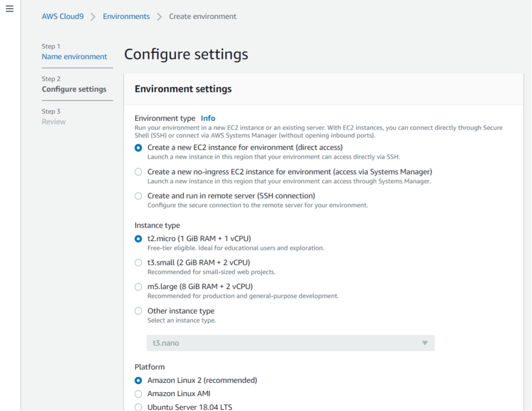Select Ubuntu Server 18.04 LTS platform
The width and height of the screenshot is (532, 411).
pos(138,407)
